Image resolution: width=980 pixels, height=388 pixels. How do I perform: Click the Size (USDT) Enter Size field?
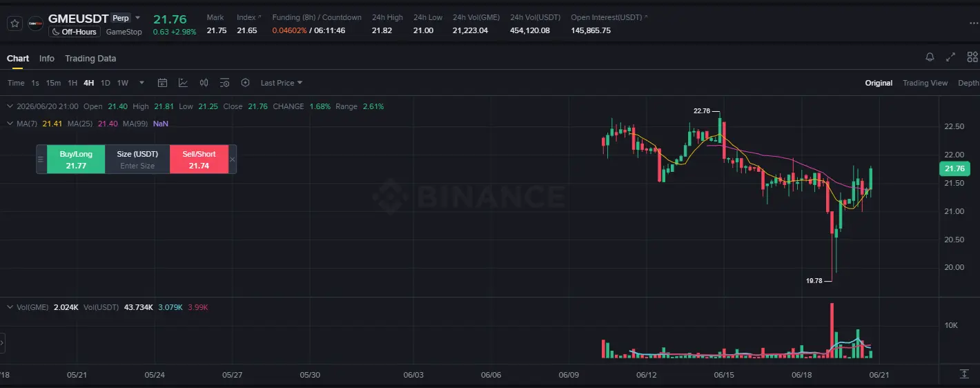137,159
